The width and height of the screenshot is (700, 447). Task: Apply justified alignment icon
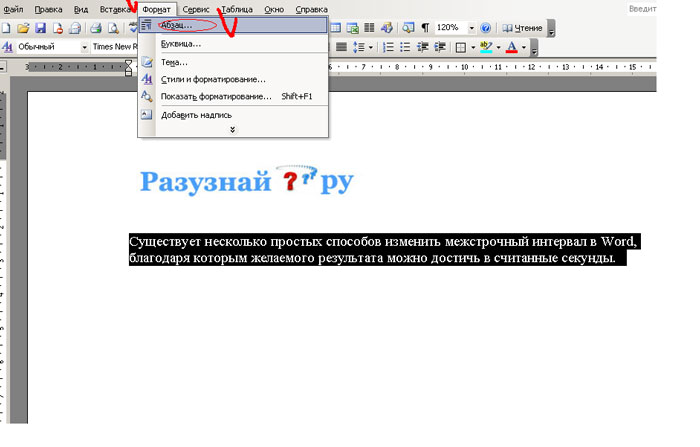(341, 47)
